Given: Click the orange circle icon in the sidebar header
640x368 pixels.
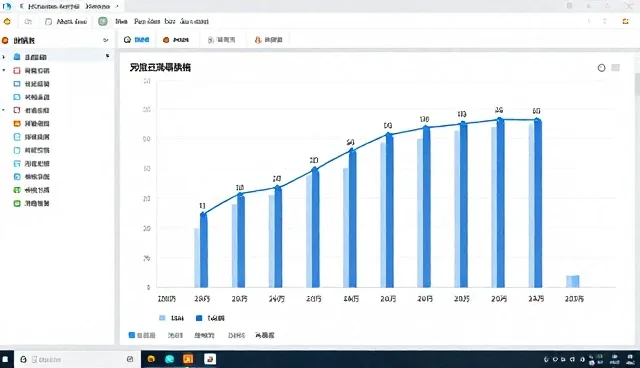Looking at the screenshot, I should point(5,40).
